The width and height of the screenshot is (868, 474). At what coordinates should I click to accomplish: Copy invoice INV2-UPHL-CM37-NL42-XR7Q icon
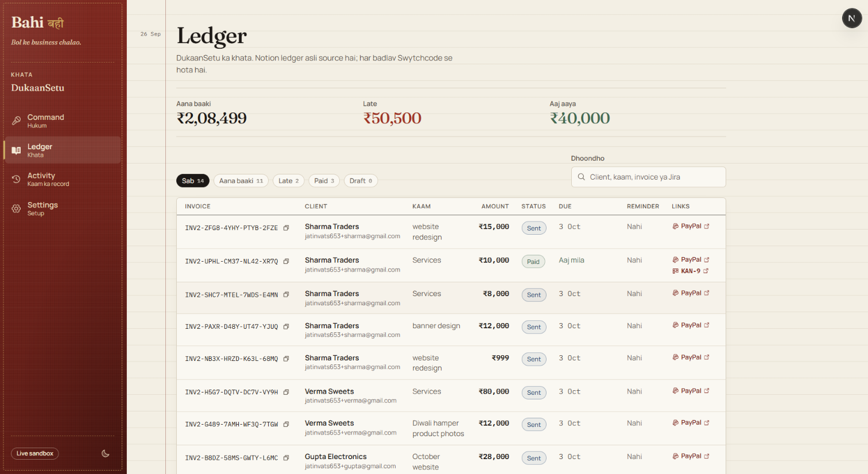pos(286,262)
